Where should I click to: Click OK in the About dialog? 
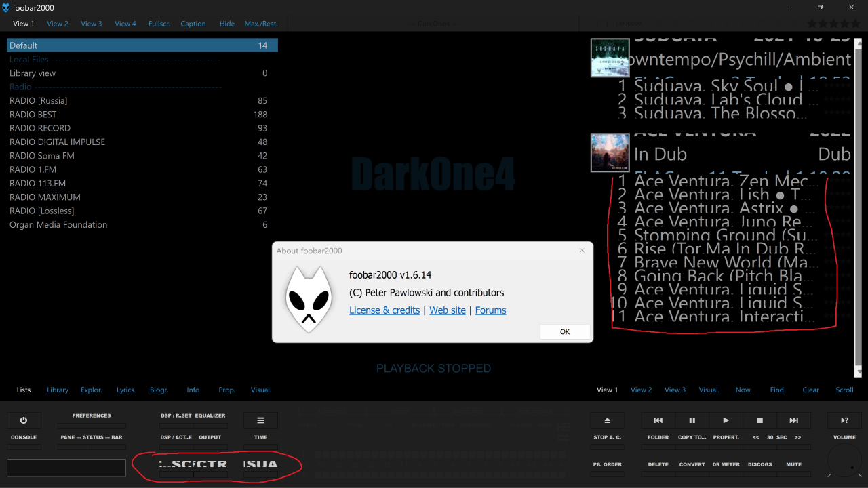tap(565, 332)
